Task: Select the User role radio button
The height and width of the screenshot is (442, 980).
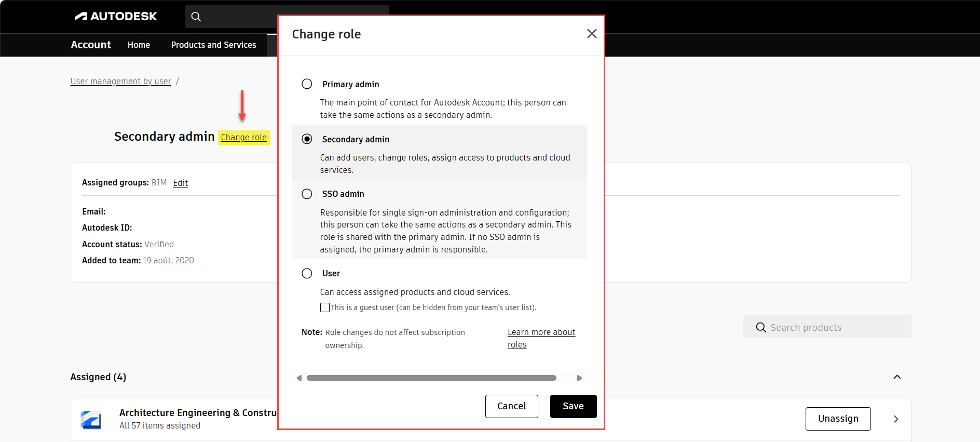Action: tap(307, 273)
